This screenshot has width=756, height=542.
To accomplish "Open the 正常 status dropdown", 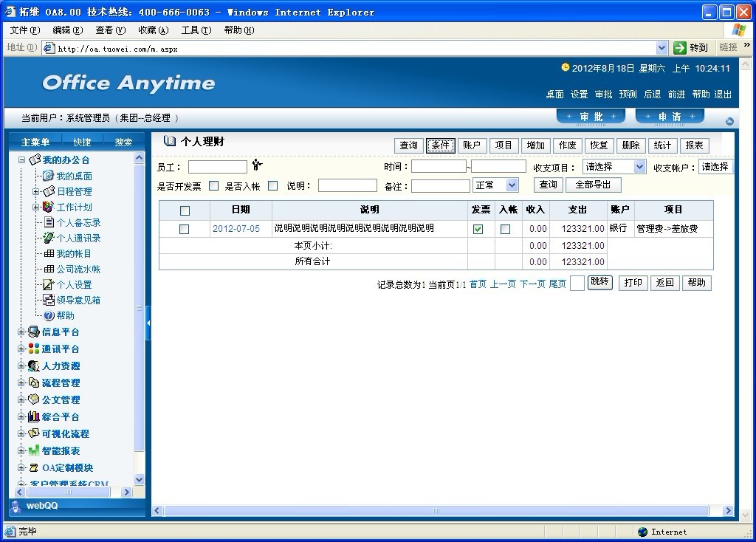I will tap(495, 185).
